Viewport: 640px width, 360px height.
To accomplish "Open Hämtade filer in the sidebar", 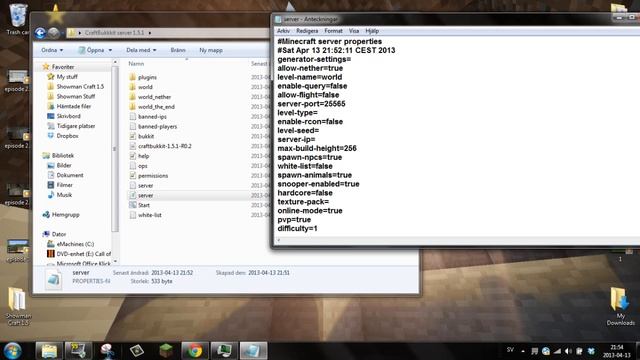I will 73,106.
